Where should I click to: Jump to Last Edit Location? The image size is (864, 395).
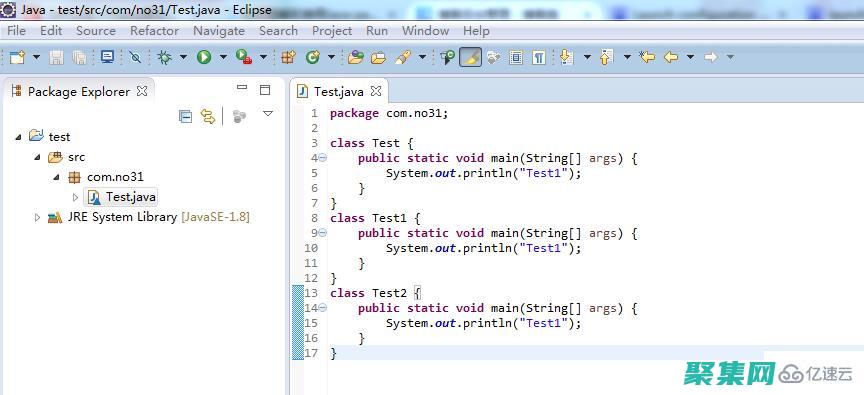click(x=647, y=57)
